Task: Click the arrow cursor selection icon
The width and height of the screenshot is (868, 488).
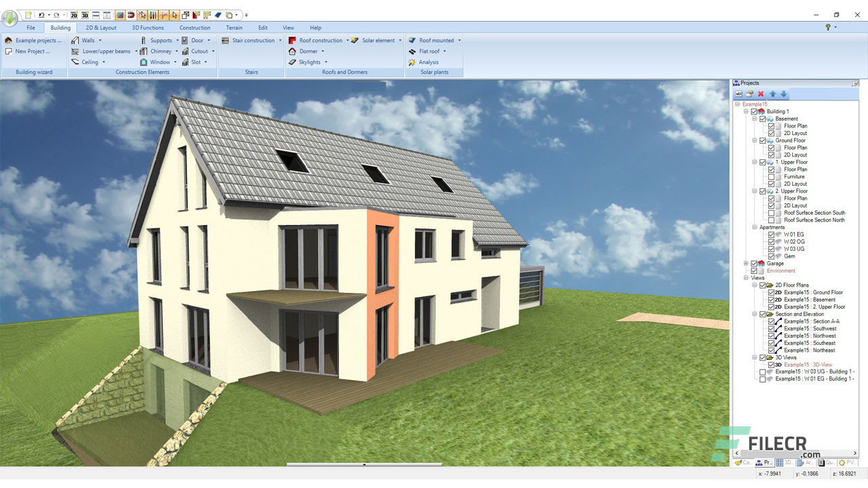Action: click(x=175, y=14)
